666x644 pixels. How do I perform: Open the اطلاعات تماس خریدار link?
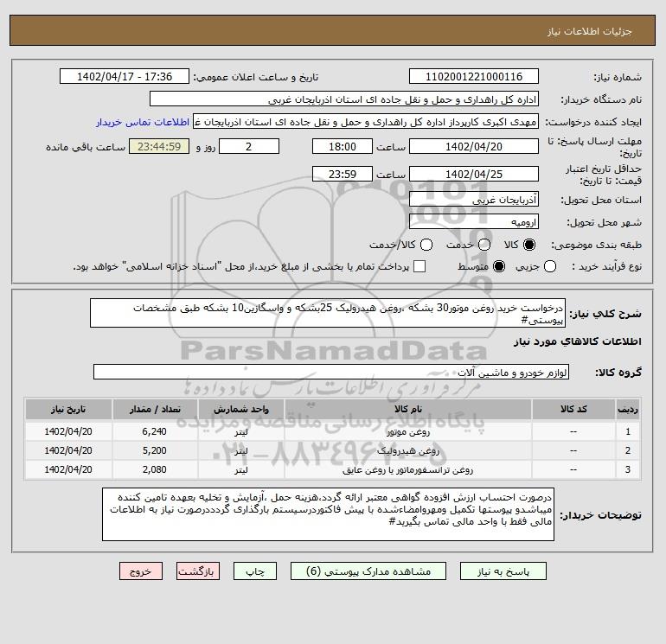click(143, 122)
